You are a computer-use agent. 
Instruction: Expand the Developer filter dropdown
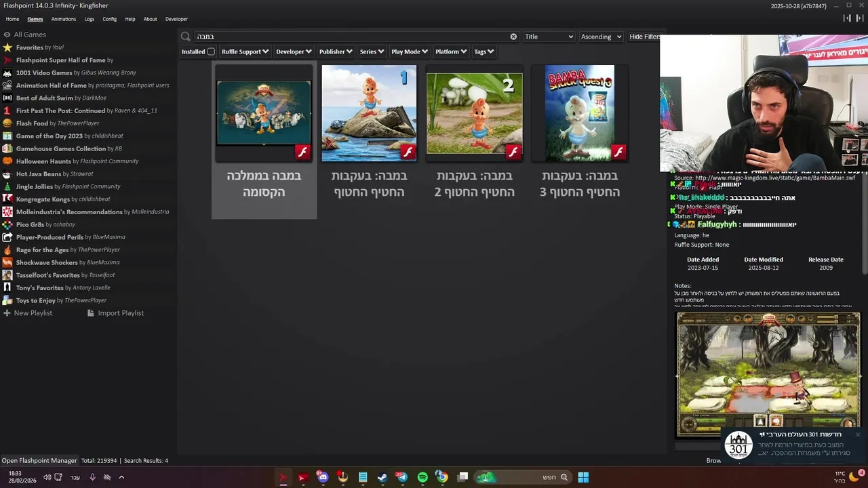294,52
